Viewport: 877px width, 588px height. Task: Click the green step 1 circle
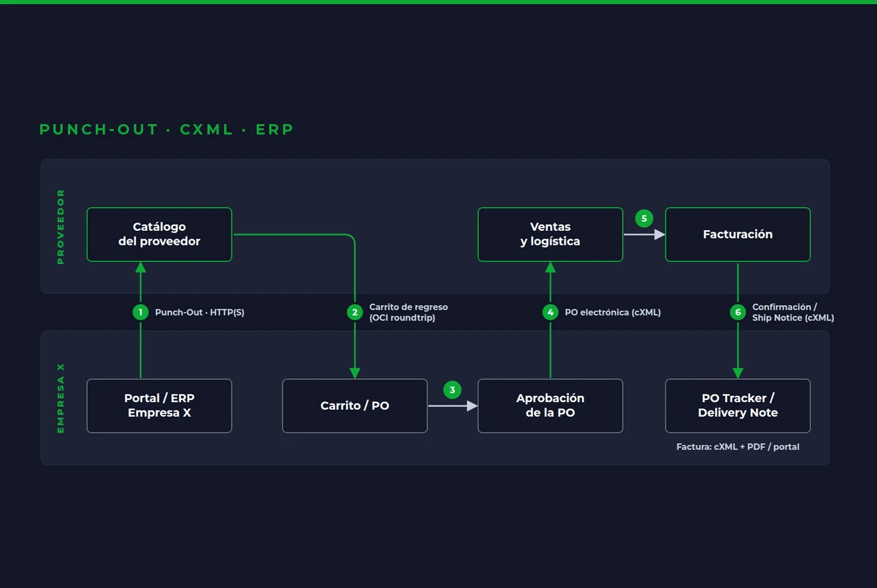click(141, 312)
